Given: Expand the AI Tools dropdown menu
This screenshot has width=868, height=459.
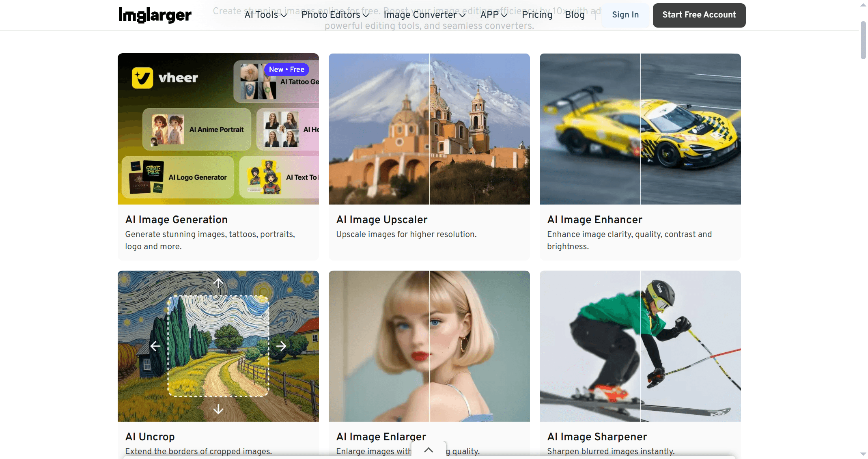Looking at the screenshot, I should click(265, 15).
